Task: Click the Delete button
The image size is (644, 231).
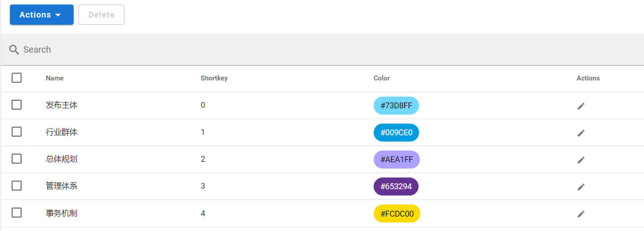Action: [101, 15]
